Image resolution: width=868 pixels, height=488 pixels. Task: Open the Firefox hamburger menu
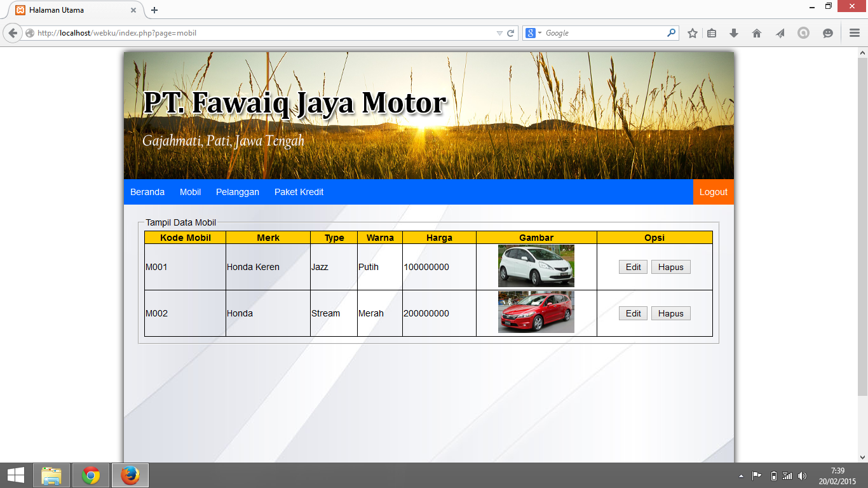855,33
